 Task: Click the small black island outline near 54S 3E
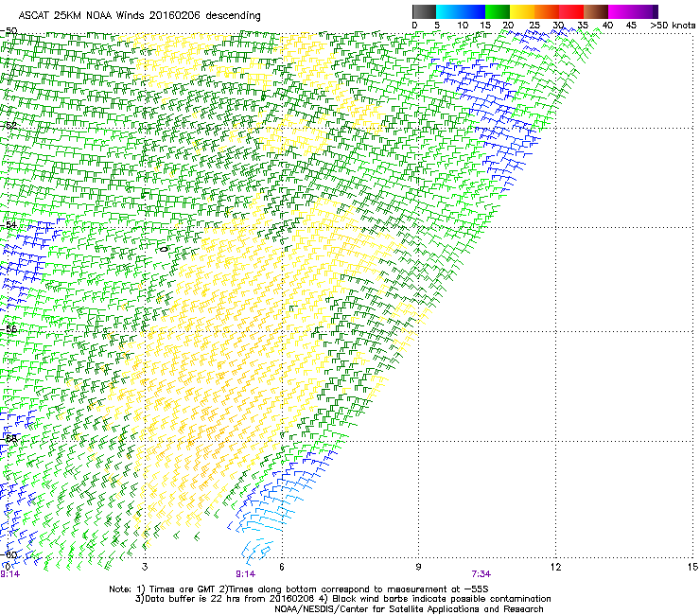[164, 249]
